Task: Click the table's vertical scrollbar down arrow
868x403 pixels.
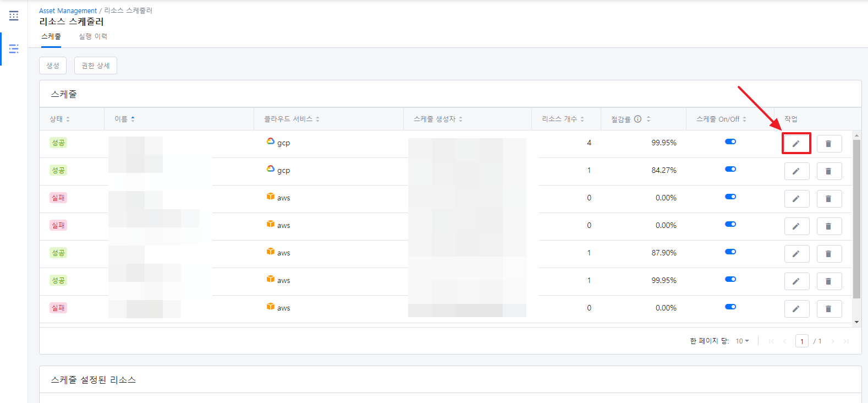Action: coord(856,322)
